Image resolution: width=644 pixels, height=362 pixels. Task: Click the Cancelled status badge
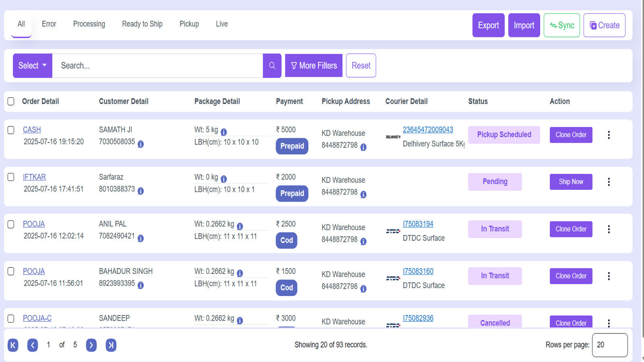[x=495, y=322]
